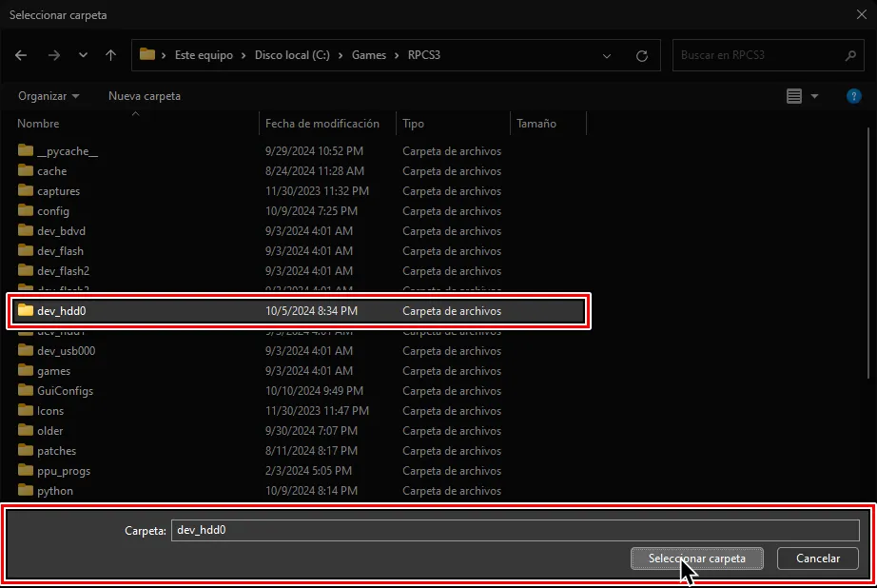Open recent locations dropdown arrow
Image resolution: width=877 pixels, height=588 pixels.
pos(82,55)
